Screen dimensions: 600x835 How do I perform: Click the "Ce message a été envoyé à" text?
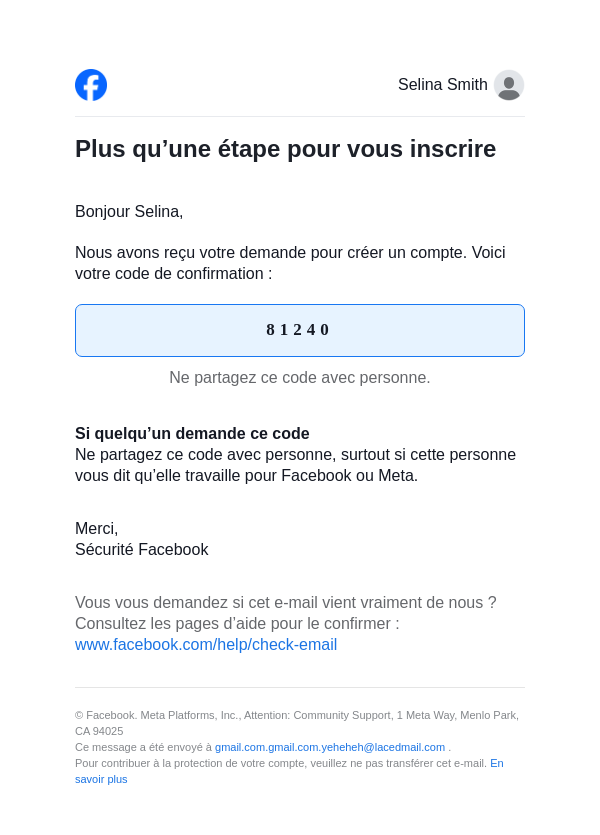coord(143,747)
